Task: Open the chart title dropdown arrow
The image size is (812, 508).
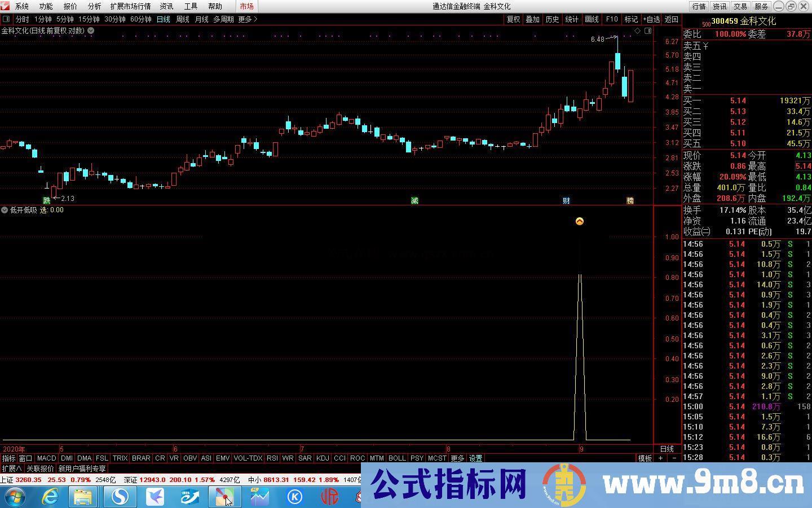Action: click(x=91, y=31)
